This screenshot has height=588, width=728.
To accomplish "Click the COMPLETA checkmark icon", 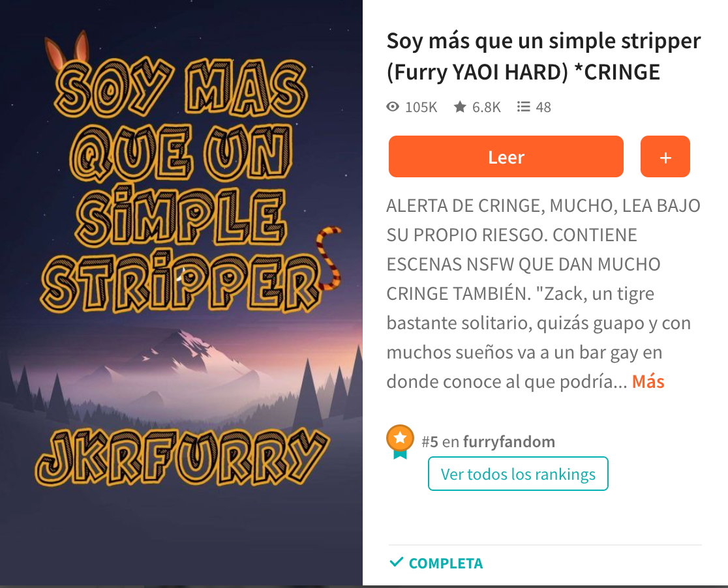I will 396,563.
